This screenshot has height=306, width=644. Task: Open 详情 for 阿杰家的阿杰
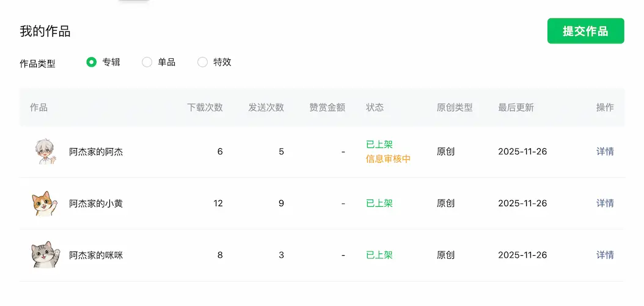click(x=605, y=152)
